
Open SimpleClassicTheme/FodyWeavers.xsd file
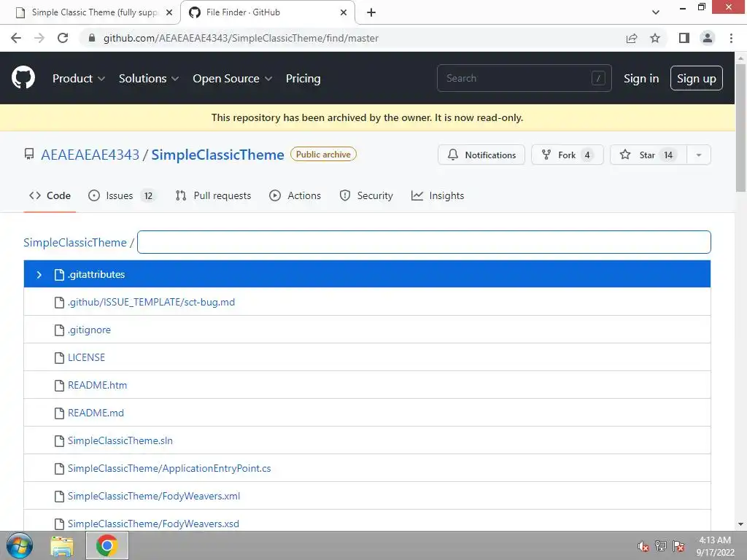[153, 524]
